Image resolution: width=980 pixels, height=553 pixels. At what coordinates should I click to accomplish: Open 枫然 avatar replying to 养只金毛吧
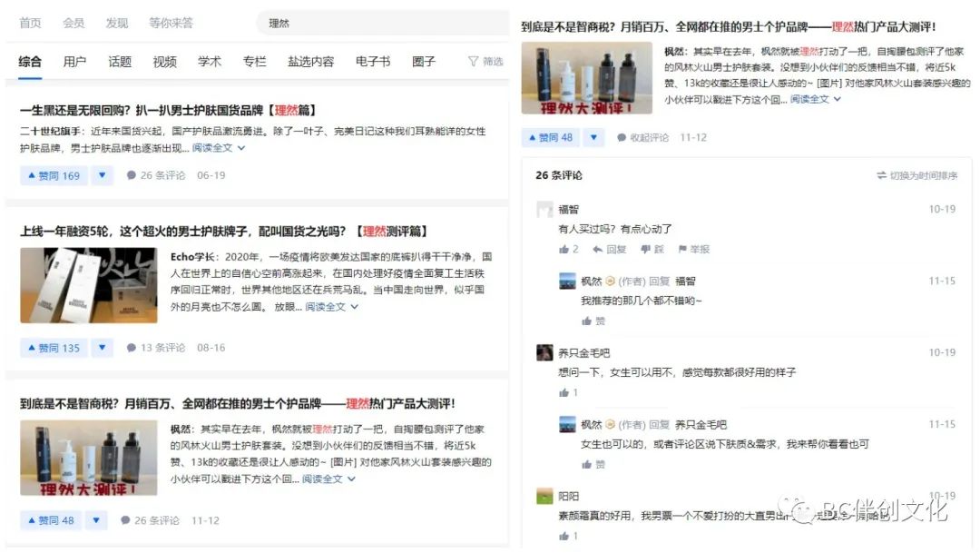click(x=567, y=425)
